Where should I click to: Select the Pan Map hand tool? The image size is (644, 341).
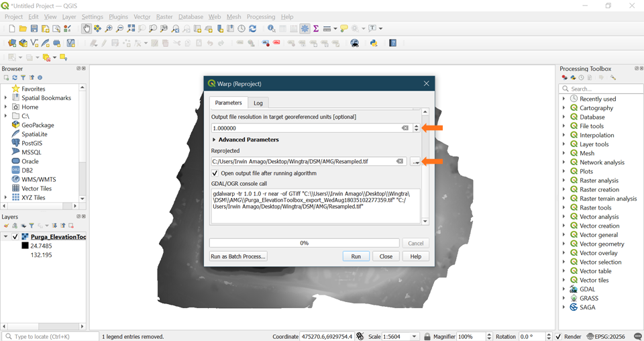87,29
